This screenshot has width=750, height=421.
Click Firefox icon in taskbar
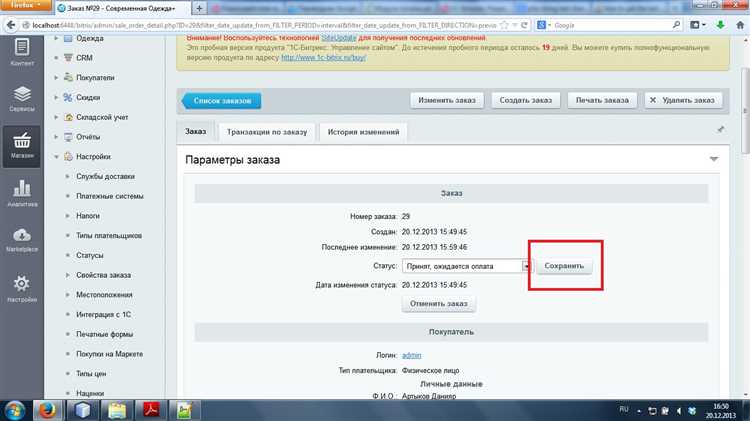pos(47,411)
